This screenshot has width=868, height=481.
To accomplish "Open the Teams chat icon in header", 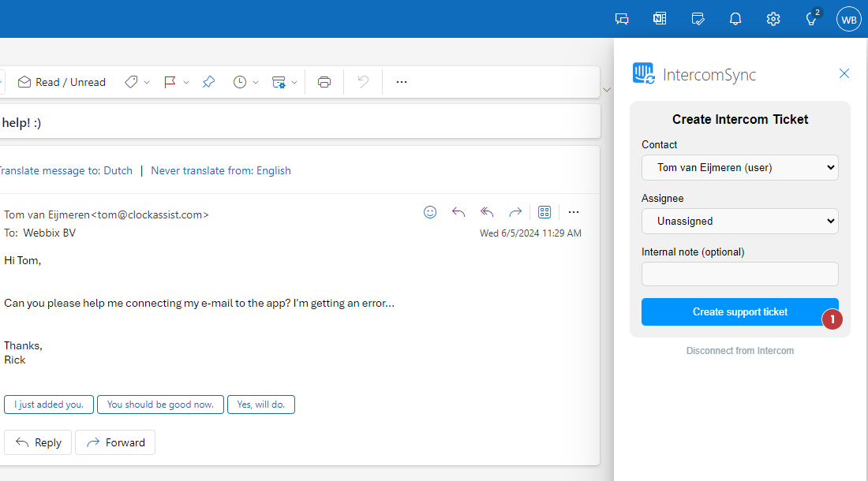I will 622,19.
